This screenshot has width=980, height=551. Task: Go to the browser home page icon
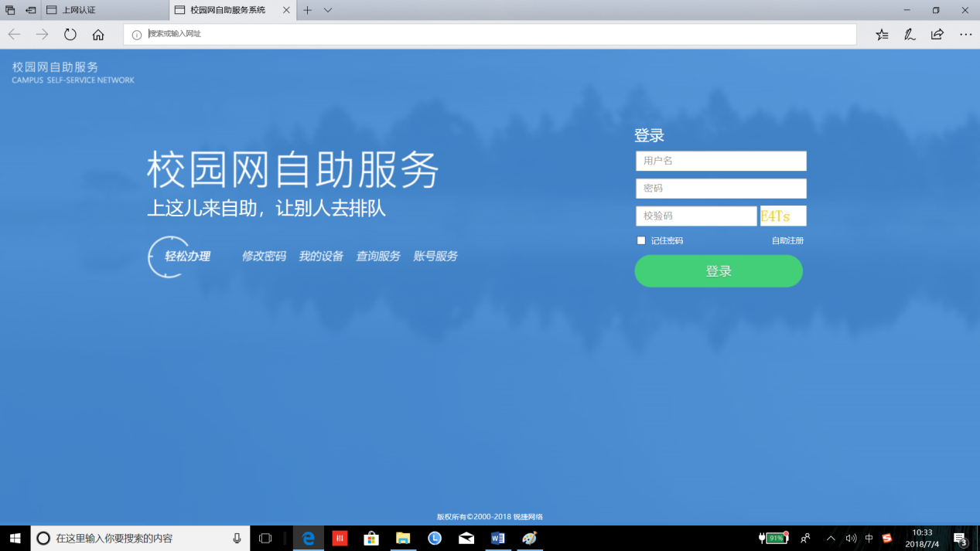[x=98, y=34]
